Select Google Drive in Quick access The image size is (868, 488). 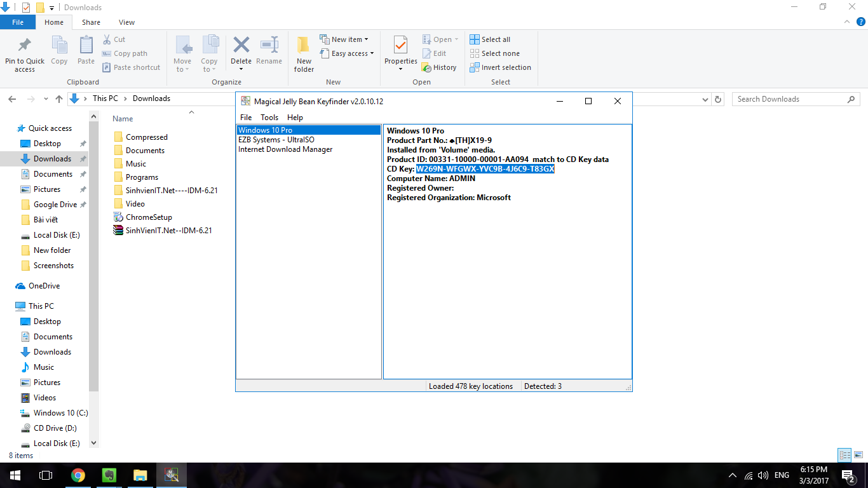pyautogui.click(x=55, y=205)
